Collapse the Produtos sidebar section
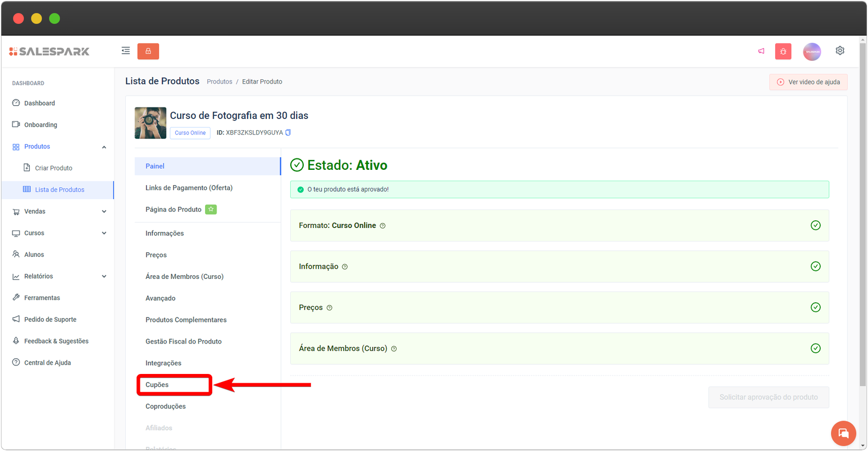 coord(104,147)
